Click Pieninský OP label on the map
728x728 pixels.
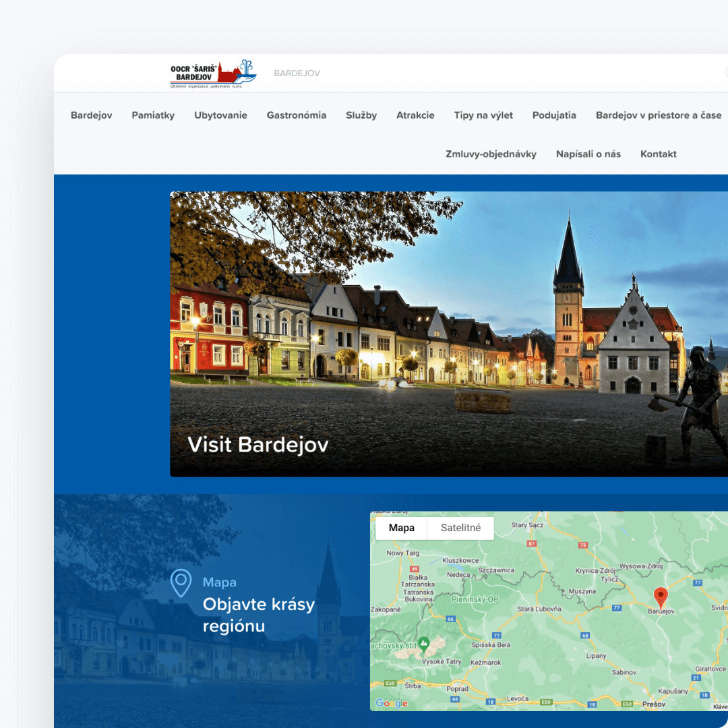(x=475, y=599)
